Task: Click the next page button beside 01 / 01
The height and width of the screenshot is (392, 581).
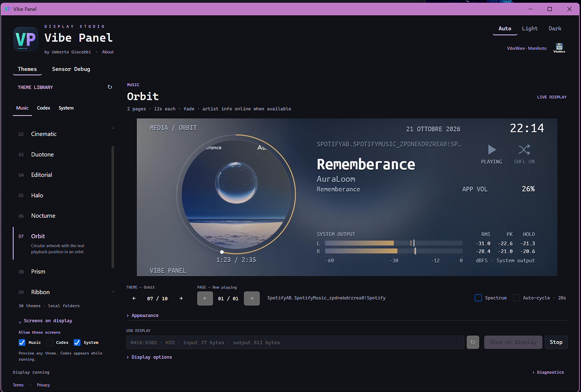Action: pos(252,299)
